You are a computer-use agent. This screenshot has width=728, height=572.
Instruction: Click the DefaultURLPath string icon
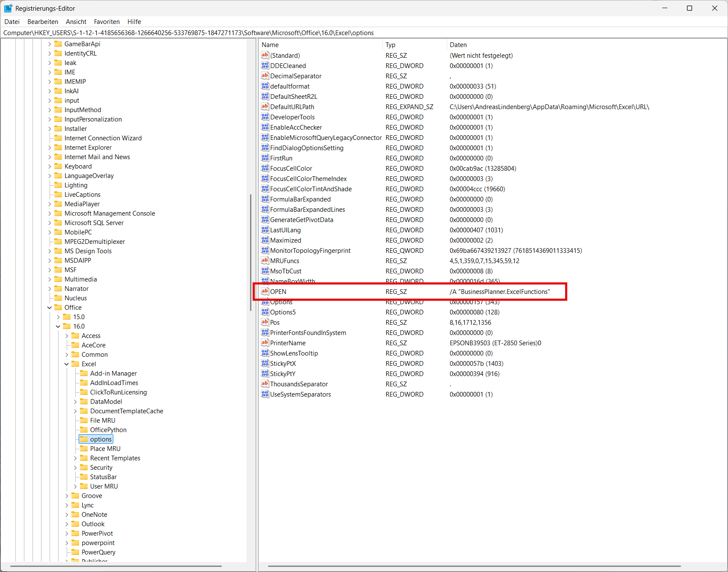point(265,107)
